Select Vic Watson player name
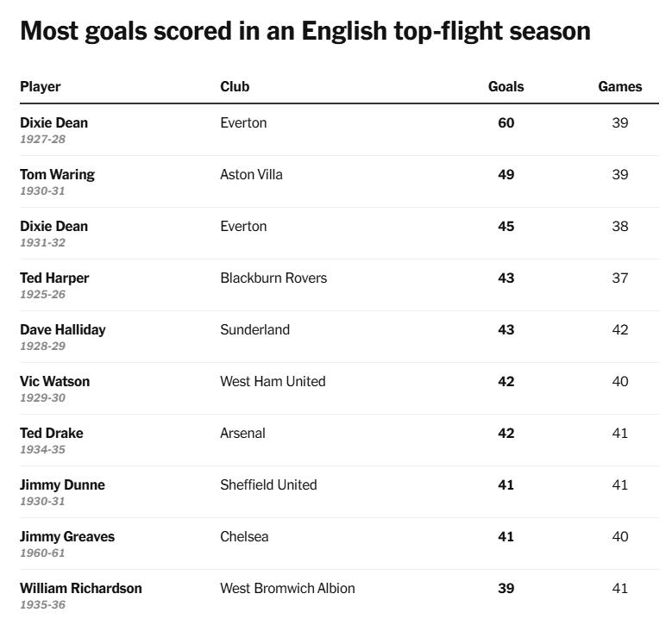 pos(54,381)
